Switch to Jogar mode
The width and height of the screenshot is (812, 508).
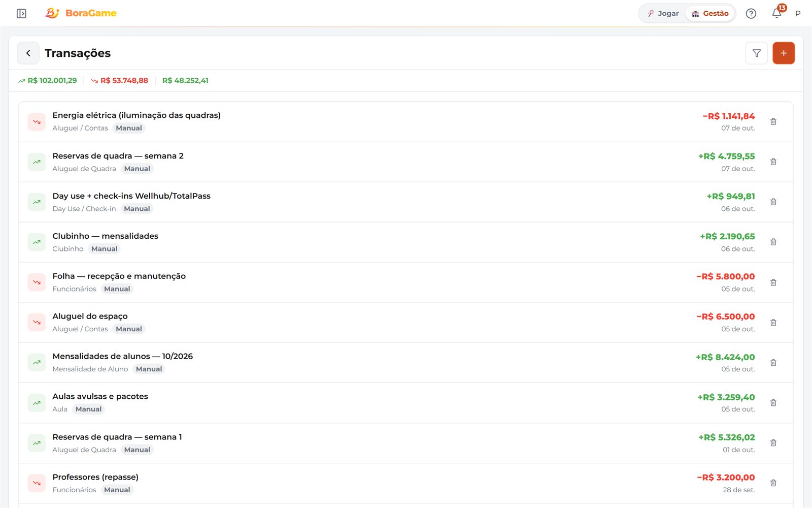click(663, 13)
